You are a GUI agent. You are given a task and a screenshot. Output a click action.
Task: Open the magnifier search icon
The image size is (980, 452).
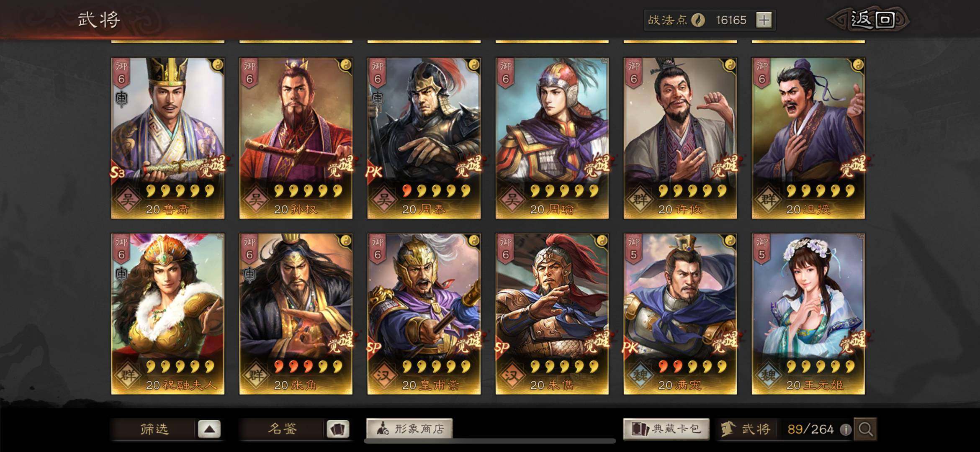(x=865, y=429)
